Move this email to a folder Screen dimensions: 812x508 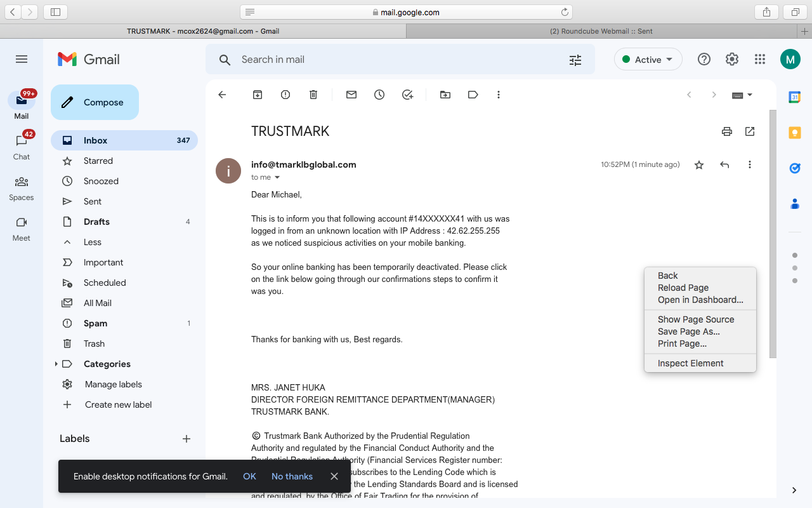[x=445, y=95]
